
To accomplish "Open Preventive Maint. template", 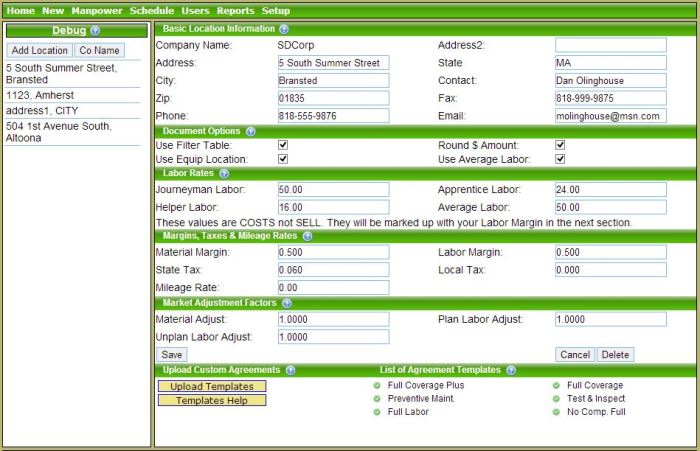I will 421,399.
